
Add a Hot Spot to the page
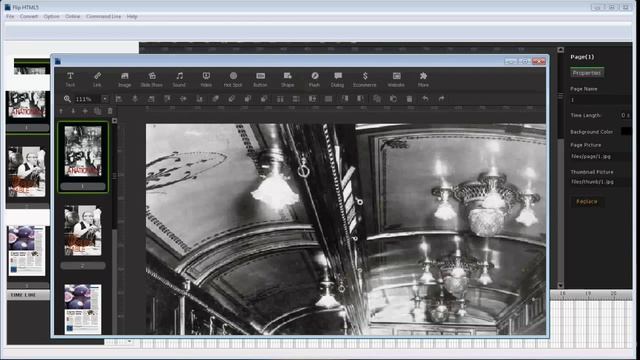pos(233,79)
